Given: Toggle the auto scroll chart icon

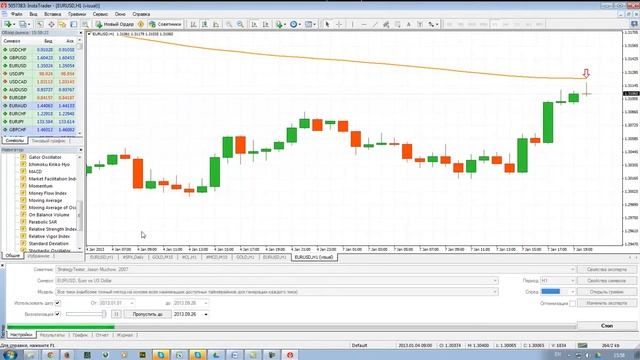Looking at the screenshot, I should (254, 24).
